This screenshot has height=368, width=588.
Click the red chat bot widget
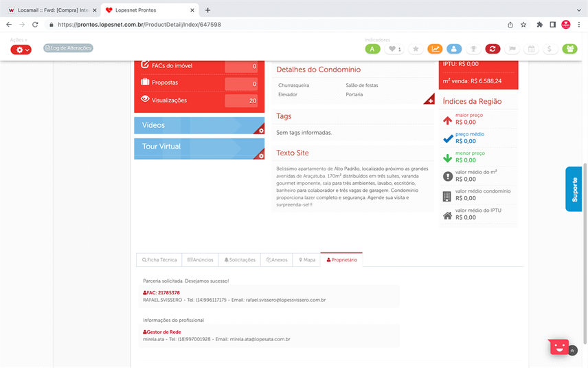558,347
